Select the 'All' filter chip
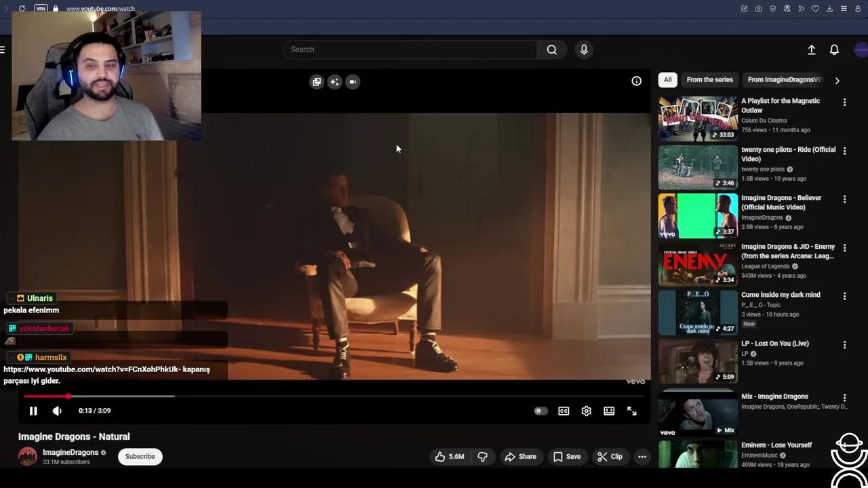The height and width of the screenshot is (488, 868). (667, 80)
